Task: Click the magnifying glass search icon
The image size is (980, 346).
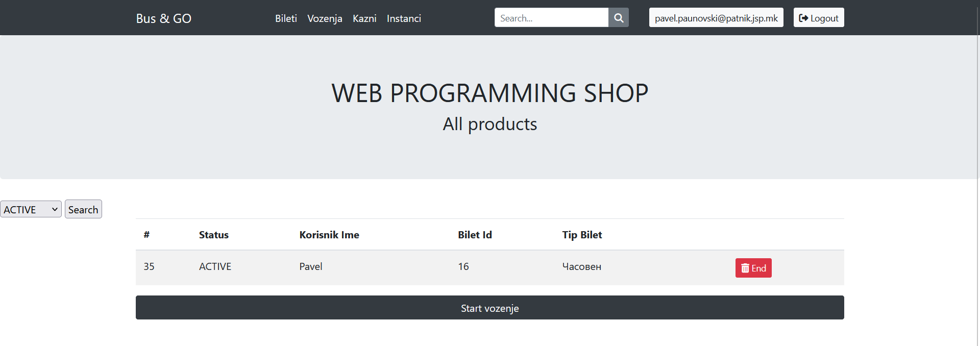Action: pos(618,18)
